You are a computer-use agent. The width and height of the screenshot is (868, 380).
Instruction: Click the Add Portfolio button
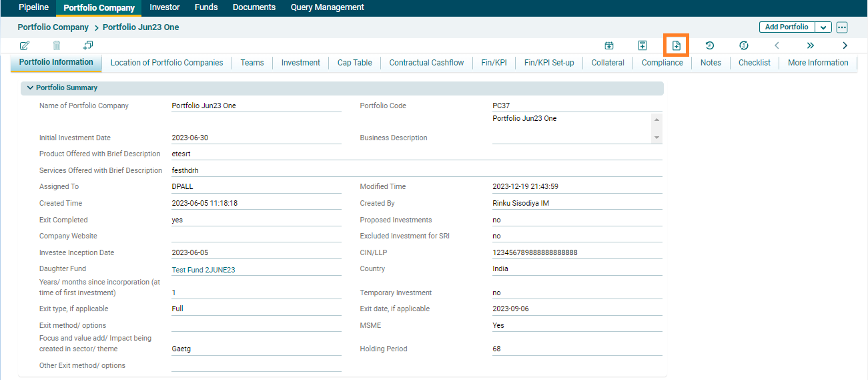(x=787, y=27)
